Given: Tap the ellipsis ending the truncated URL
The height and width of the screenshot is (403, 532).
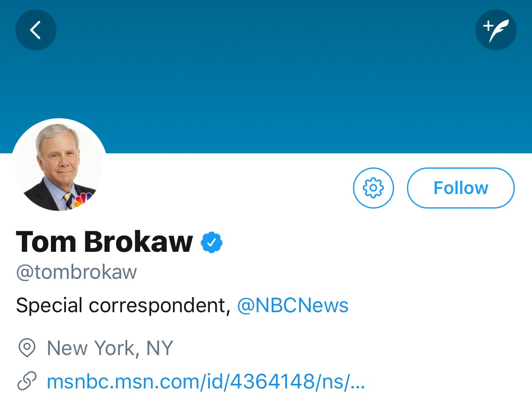Looking at the screenshot, I should click(358, 382).
